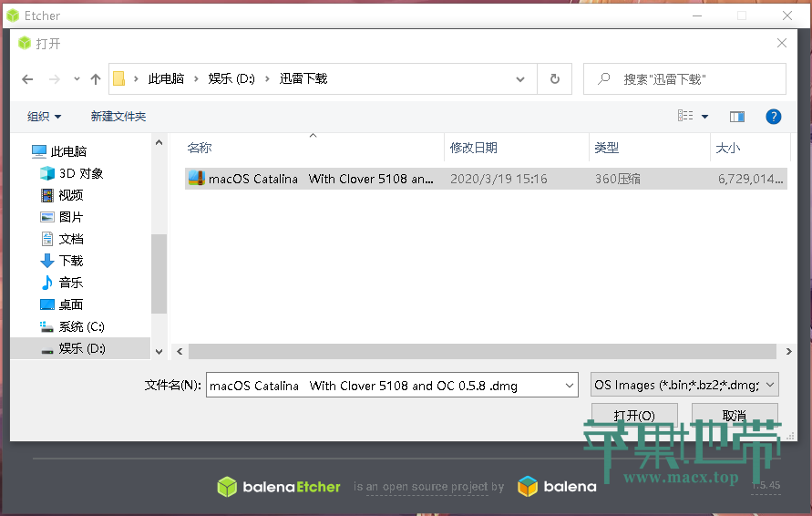Select 3D 对象 in the sidebar
The width and height of the screenshot is (812, 516).
point(81,173)
